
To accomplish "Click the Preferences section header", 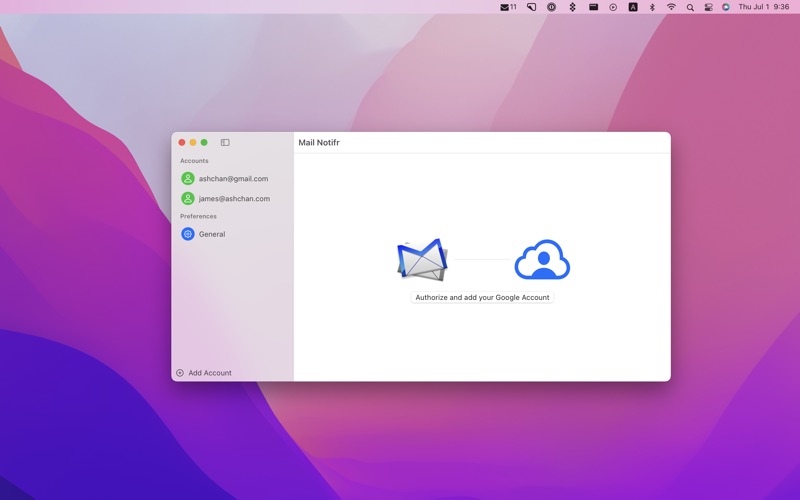I will point(198,216).
